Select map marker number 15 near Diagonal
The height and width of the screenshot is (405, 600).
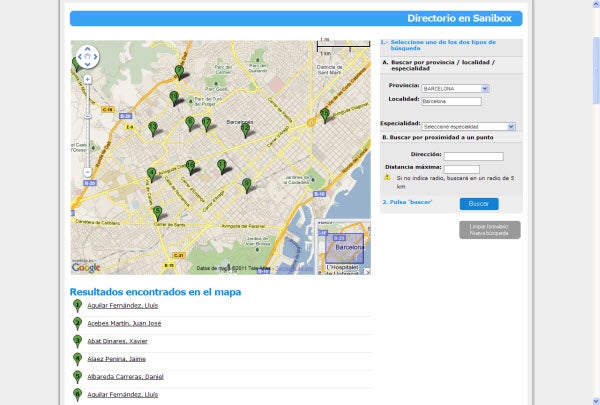coord(324,115)
